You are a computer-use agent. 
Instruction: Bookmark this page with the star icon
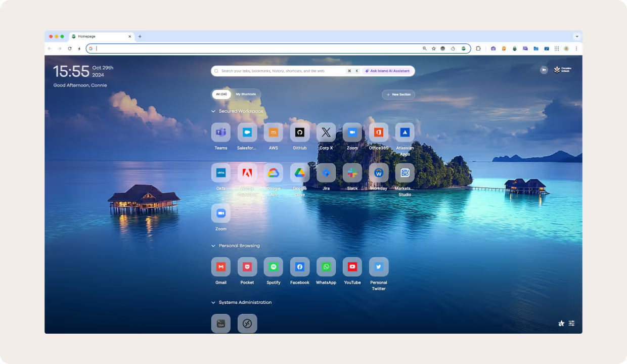tap(433, 49)
